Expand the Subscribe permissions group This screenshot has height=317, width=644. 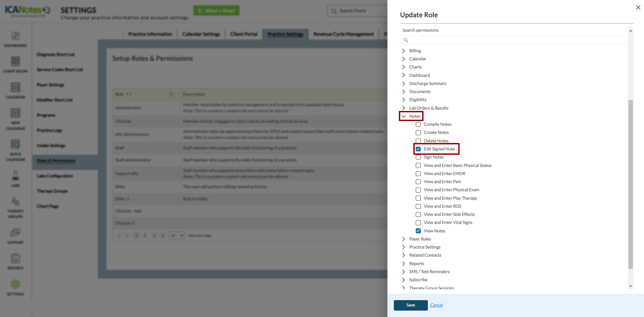[404, 280]
